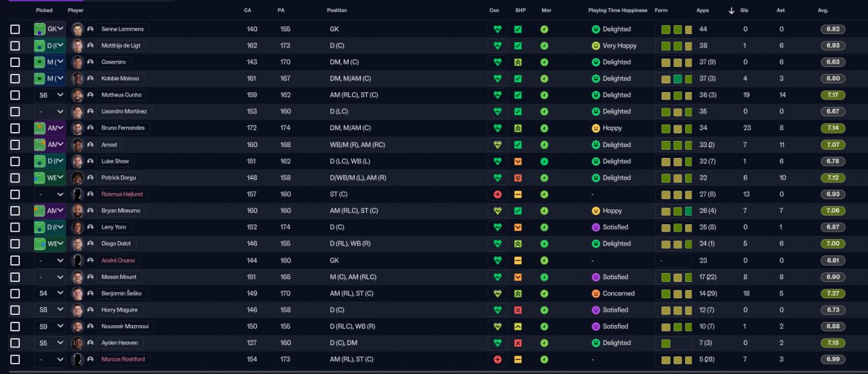868x374 pixels.
Task: Click info icon next to Leny Yoro's name
Action: (x=90, y=227)
